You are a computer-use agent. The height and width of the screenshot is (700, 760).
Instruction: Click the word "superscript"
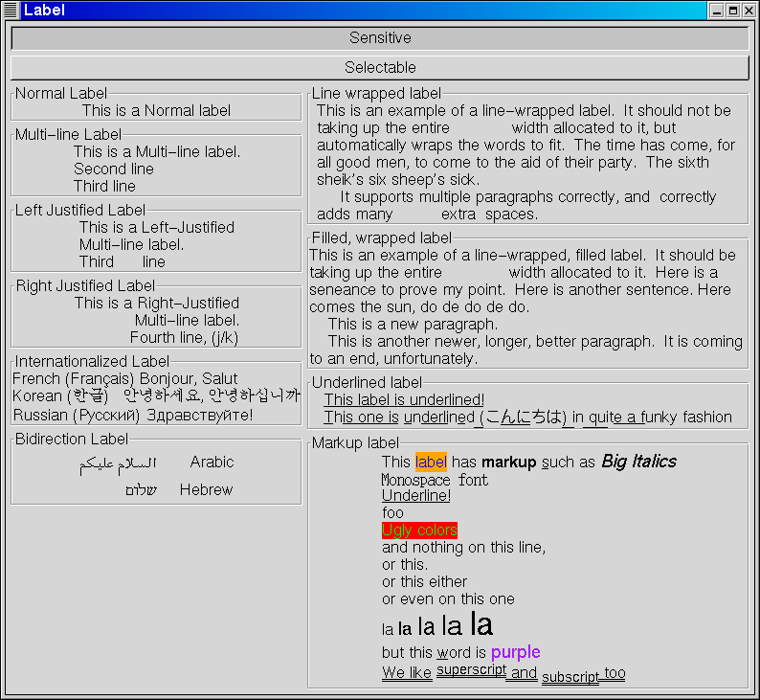pyautogui.click(x=471, y=670)
